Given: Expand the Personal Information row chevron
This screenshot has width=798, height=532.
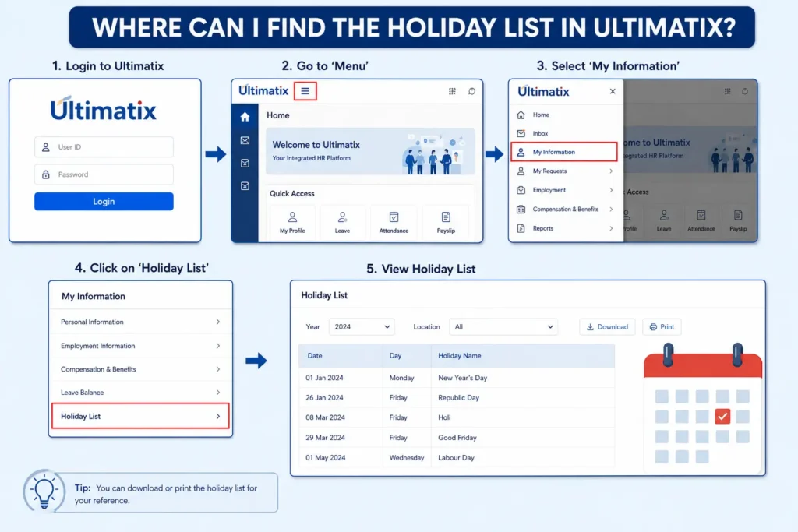Looking at the screenshot, I should click(218, 322).
